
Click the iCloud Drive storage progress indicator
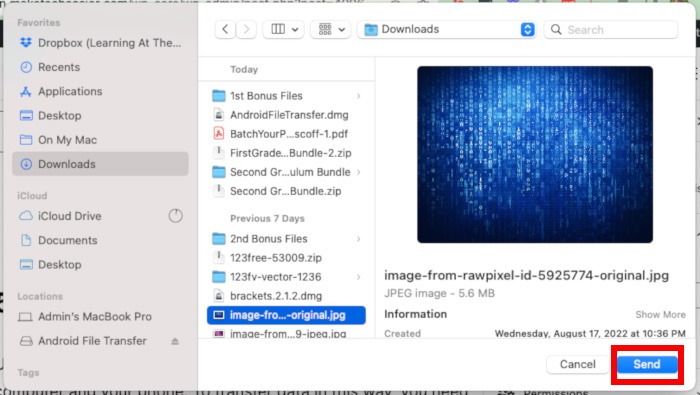tap(175, 216)
